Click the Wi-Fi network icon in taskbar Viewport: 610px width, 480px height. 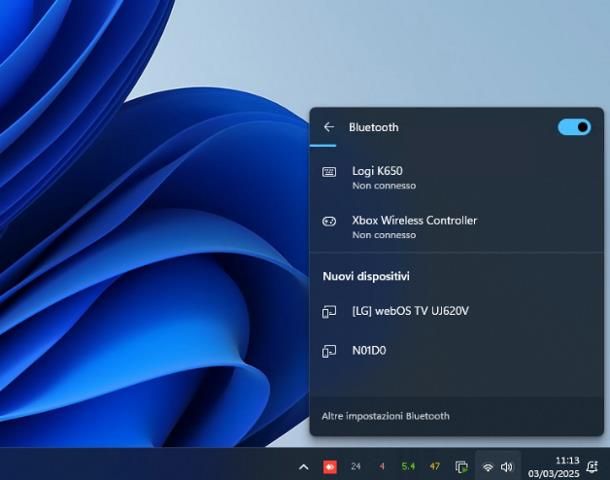pyautogui.click(x=487, y=467)
